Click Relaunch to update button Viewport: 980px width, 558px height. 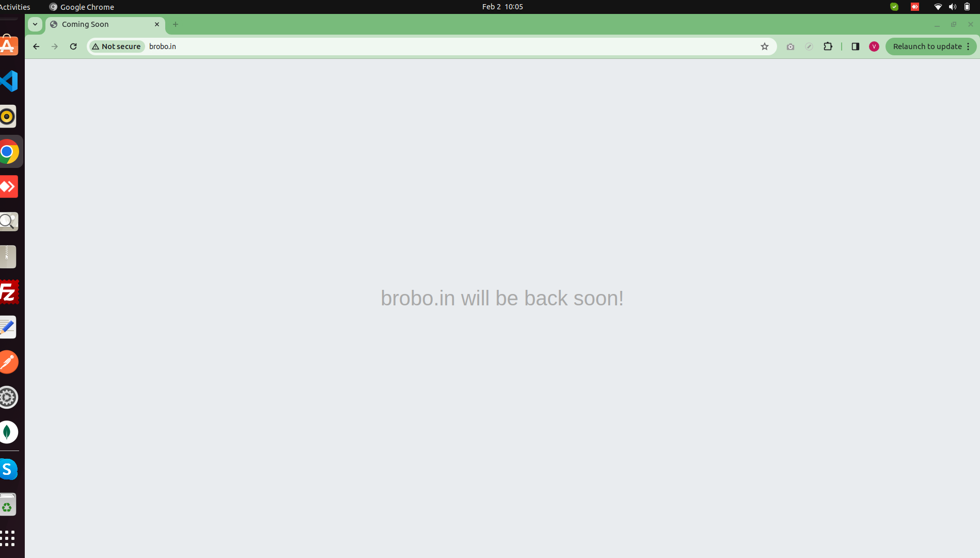(927, 47)
